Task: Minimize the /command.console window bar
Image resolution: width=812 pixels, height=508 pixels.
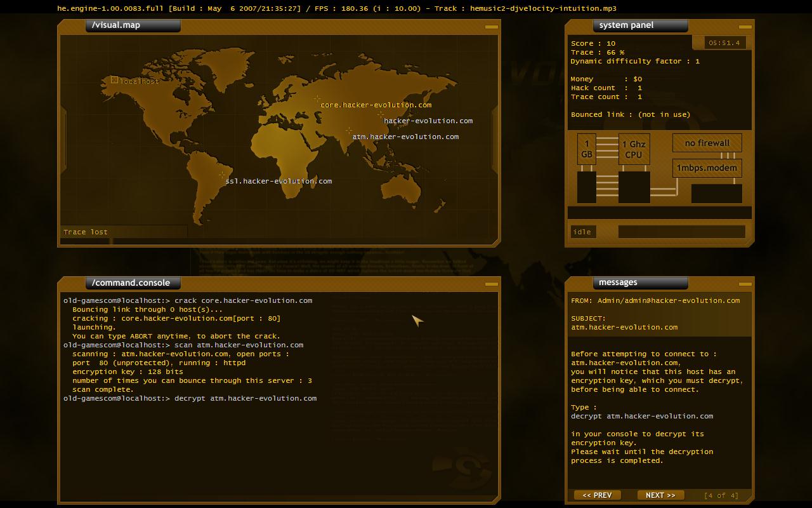Action: [492, 284]
